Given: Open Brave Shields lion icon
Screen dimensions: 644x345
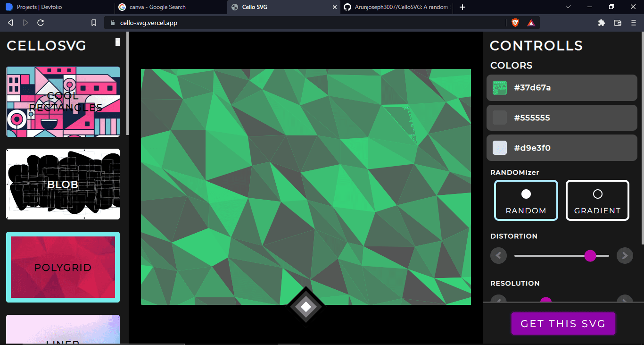Looking at the screenshot, I should [515, 23].
